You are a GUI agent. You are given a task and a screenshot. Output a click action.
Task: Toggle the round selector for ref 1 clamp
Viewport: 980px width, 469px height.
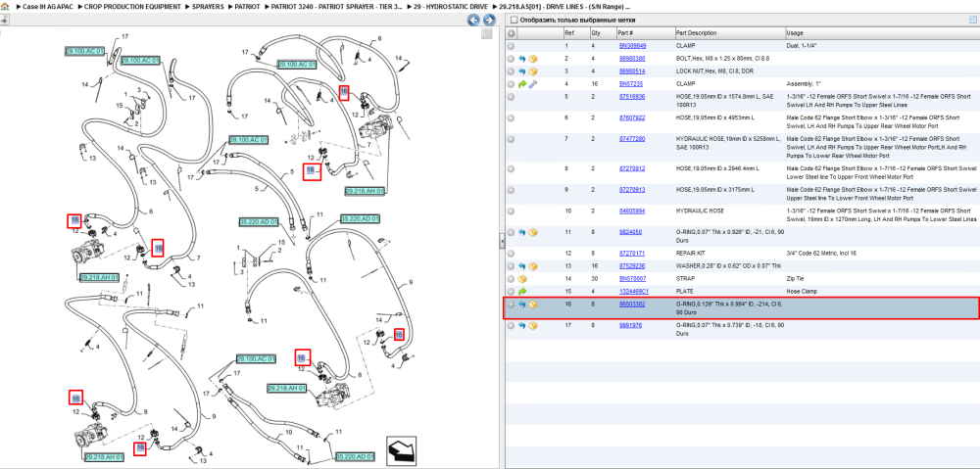click(x=511, y=46)
